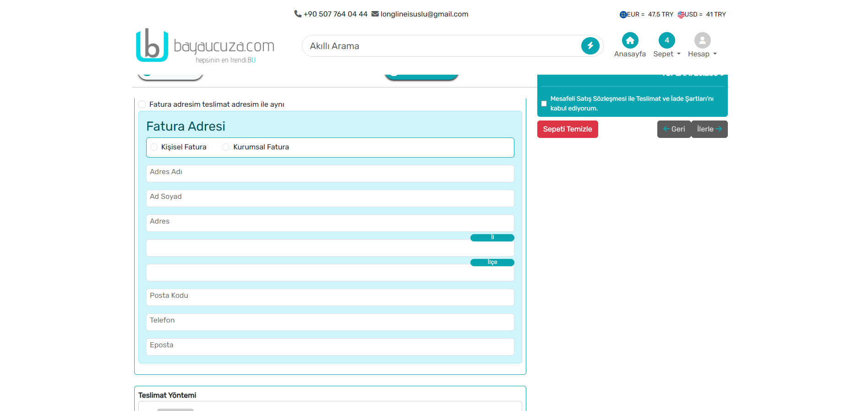Proceed with the İlerle button
868x411 pixels.
[709, 129]
